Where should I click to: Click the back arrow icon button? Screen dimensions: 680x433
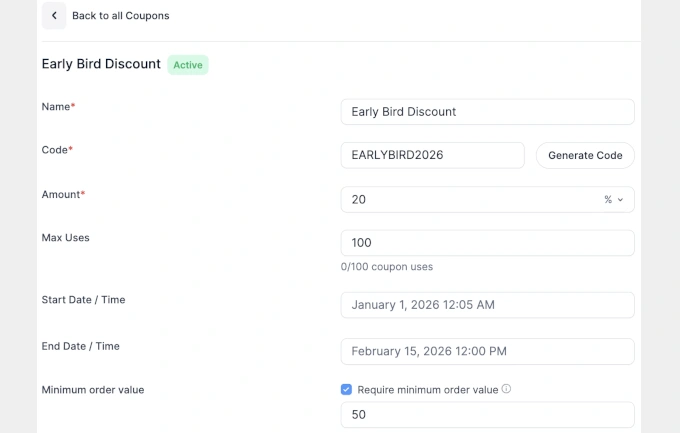click(x=54, y=16)
